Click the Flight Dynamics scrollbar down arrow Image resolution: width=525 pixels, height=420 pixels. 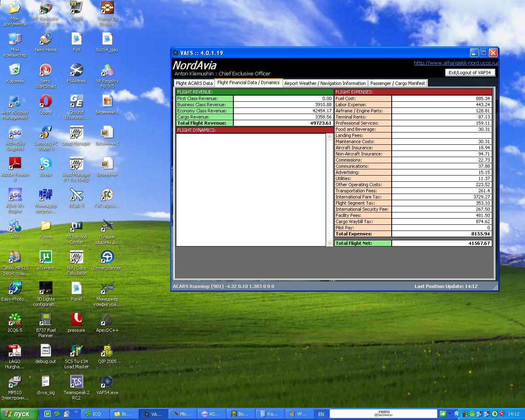[x=330, y=243]
